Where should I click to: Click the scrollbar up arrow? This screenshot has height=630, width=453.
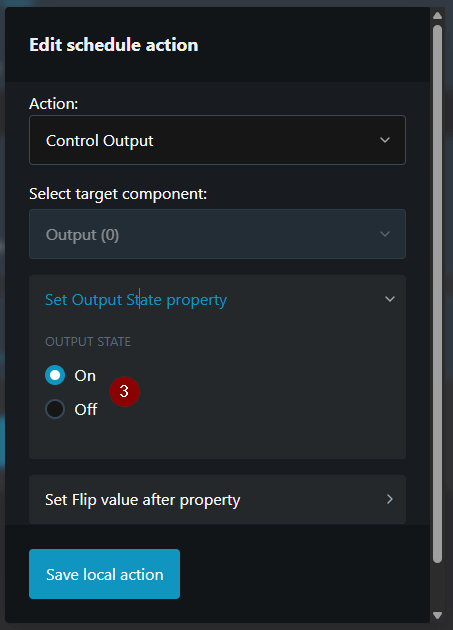pos(437,16)
